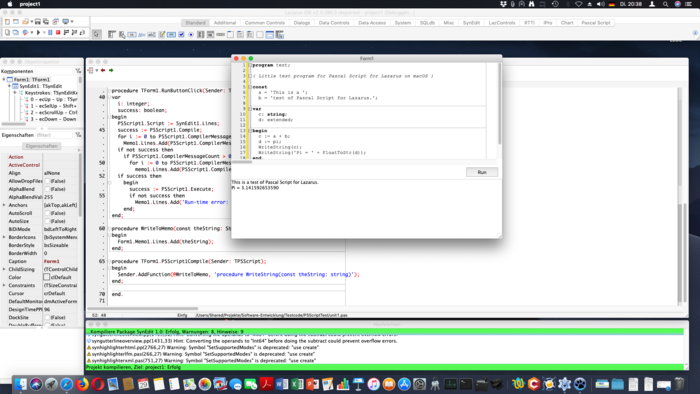Toggle the AllowDropFiles property checkbox
The image size is (700, 394).
[47, 181]
